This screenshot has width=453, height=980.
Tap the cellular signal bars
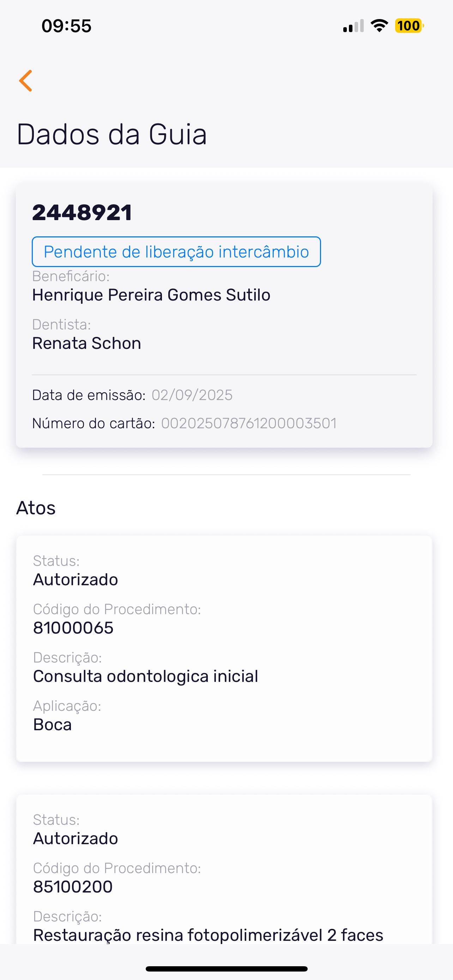354,26
